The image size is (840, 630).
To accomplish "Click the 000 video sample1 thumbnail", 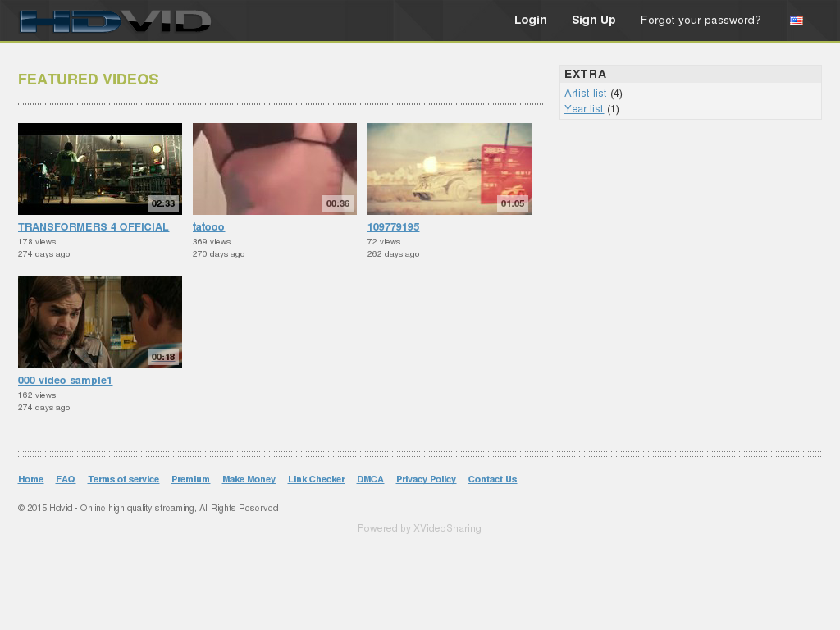I will coord(99,322).
